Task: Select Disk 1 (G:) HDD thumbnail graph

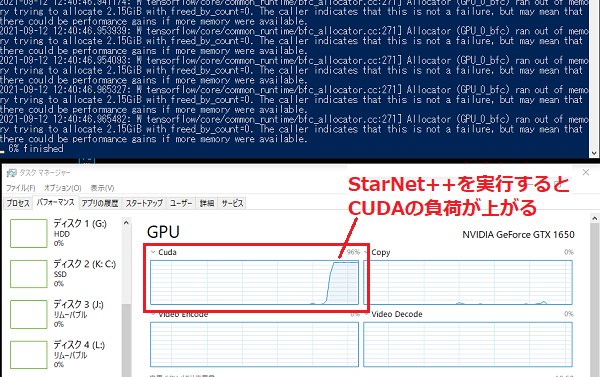Action: 29,233
